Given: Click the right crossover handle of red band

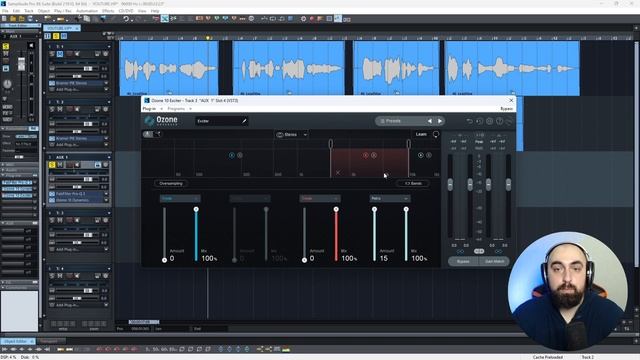Looking at the screenshot, I should [409, 144].
